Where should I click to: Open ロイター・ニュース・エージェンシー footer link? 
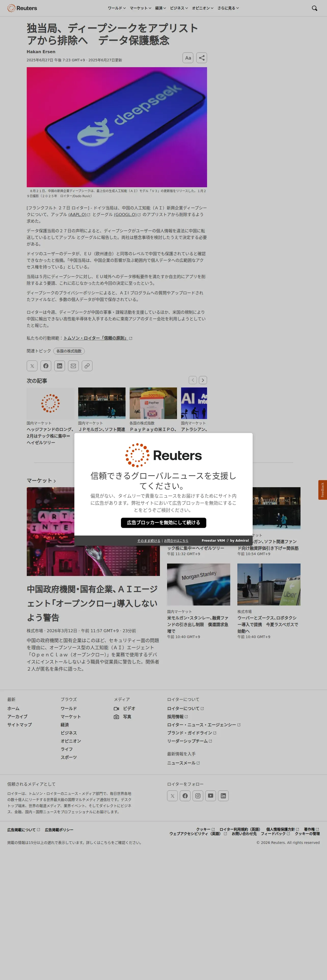click(204, 725)
